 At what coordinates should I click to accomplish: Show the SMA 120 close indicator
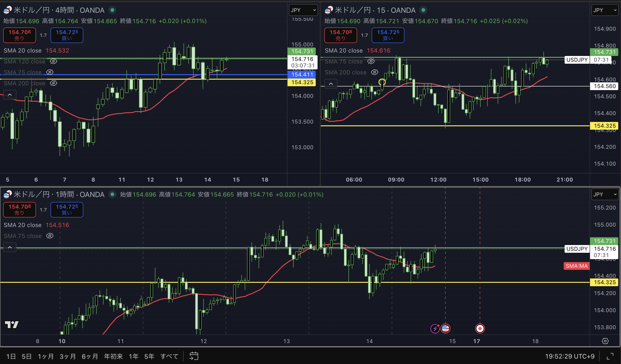53,61
